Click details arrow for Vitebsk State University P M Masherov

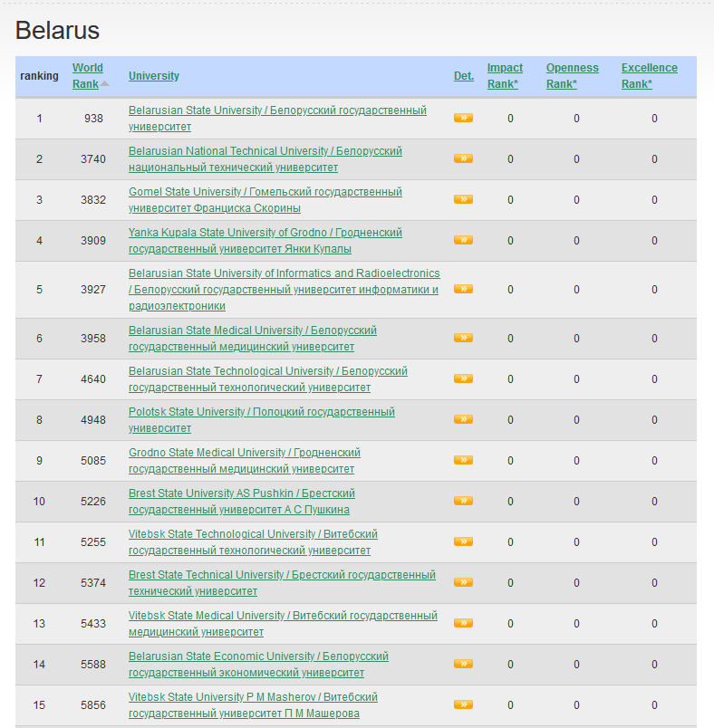[x=463, y=704]
